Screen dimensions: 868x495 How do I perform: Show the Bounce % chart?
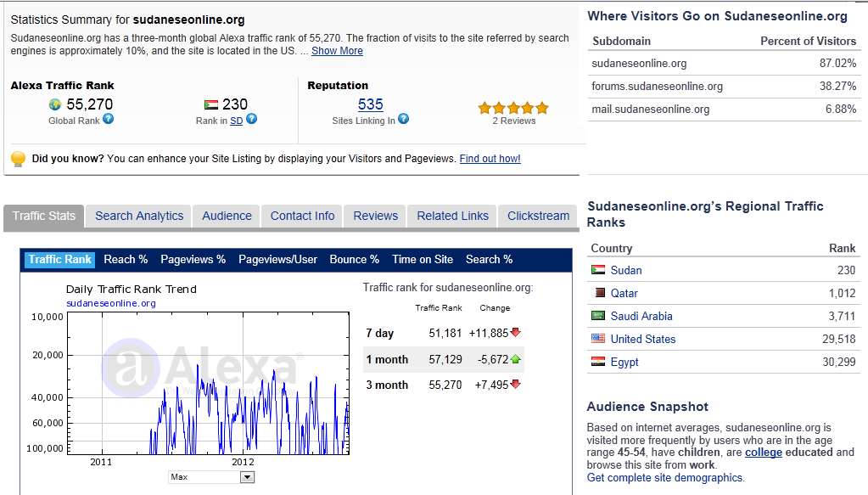click(x=354, y=260)
